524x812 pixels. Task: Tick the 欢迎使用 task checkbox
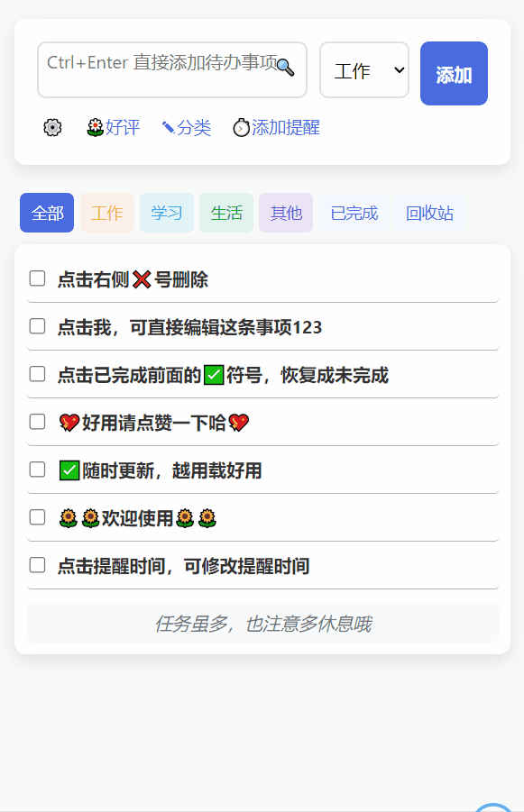tap(37, 517)
